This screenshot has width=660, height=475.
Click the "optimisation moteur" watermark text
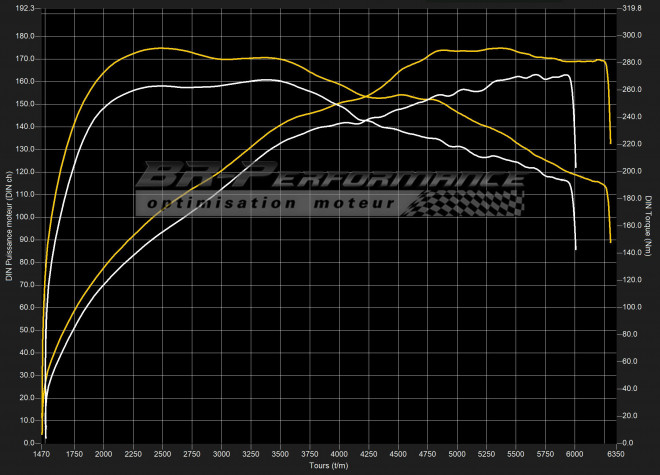pos(270,203)
